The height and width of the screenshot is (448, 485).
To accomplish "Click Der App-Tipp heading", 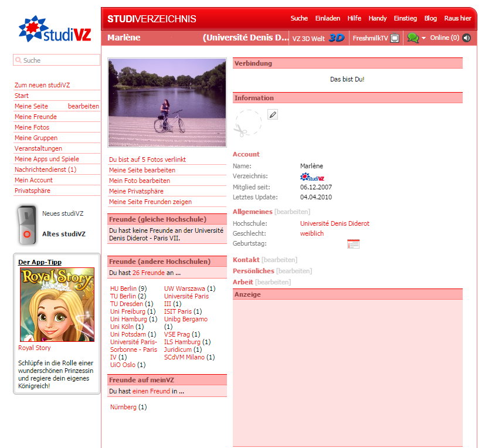I will click(40, 262).
